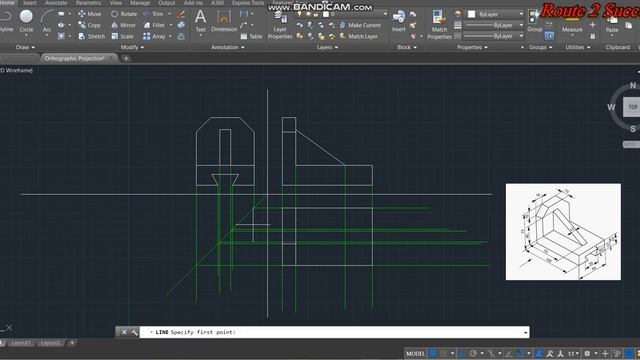Image resolution: width=640 pixels, height=360 pixels.
Task: Select the Text annotation tool
Action: (x=200, y=21)
